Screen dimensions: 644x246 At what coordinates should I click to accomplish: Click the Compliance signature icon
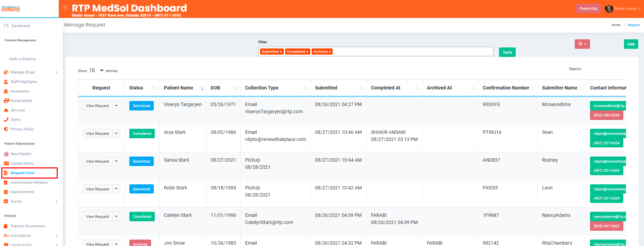(x=6, y=235)
